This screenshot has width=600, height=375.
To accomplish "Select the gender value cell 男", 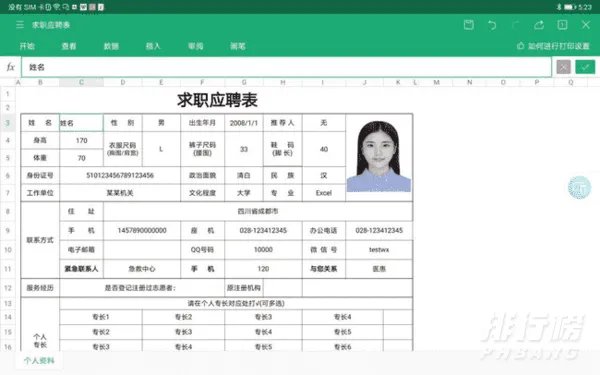I will click(161, 123).
